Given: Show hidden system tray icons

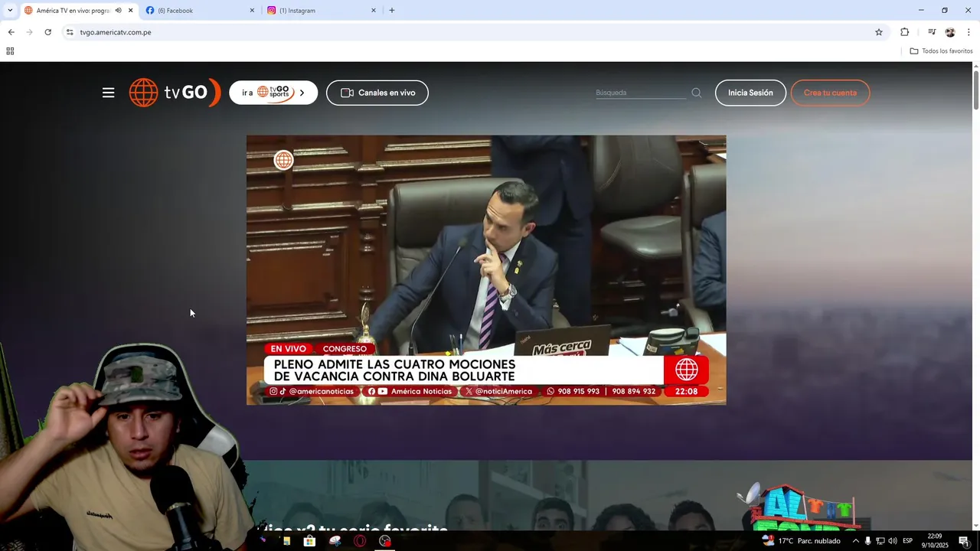Looking at the screenshot, I should coord(856,541).
